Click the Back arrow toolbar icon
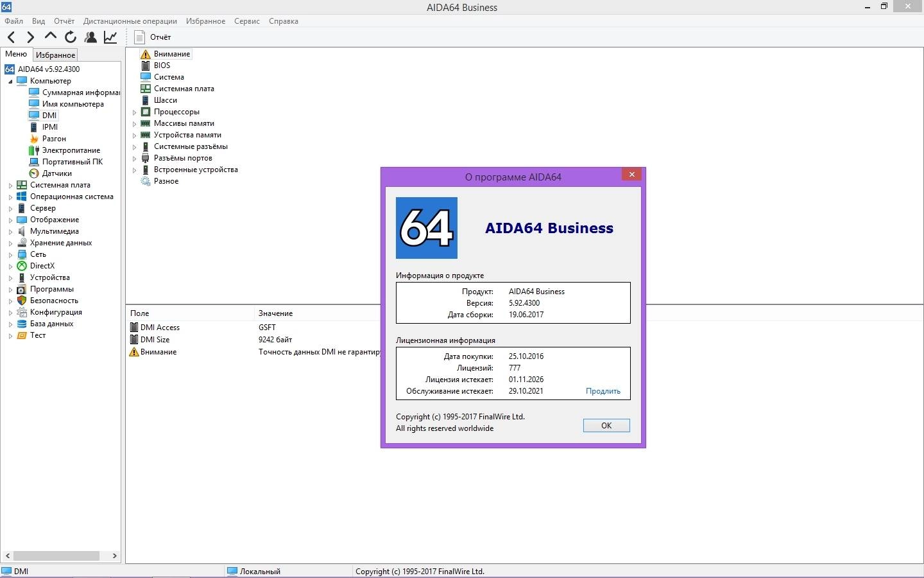 tap(11, 37)
